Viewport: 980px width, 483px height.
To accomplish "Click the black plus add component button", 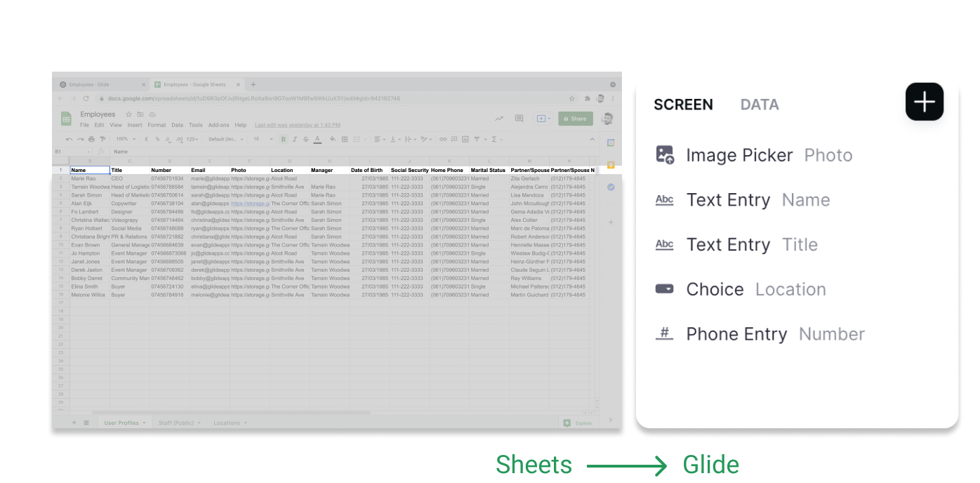I will (x=924, y=102).
